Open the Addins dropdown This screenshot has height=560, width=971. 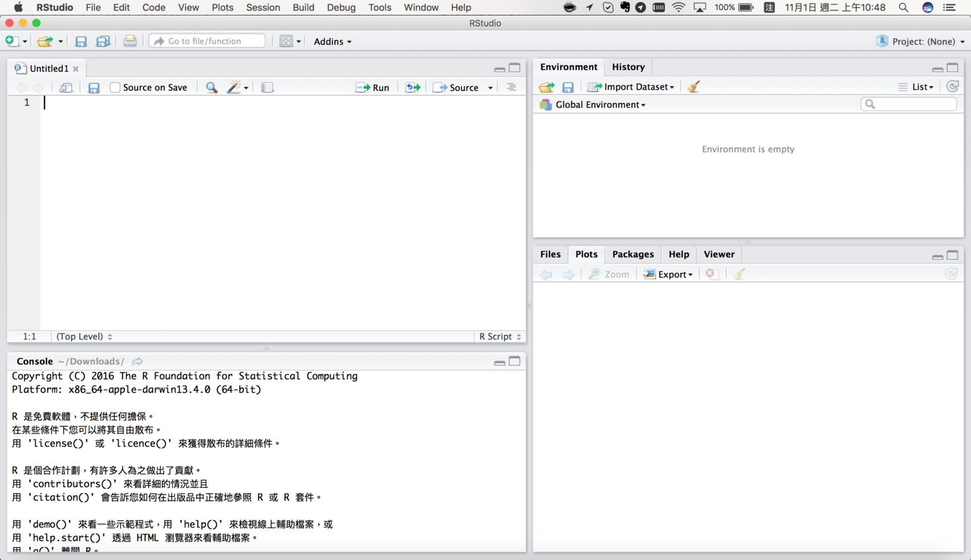pyautogui.click(x=332, y=42)
